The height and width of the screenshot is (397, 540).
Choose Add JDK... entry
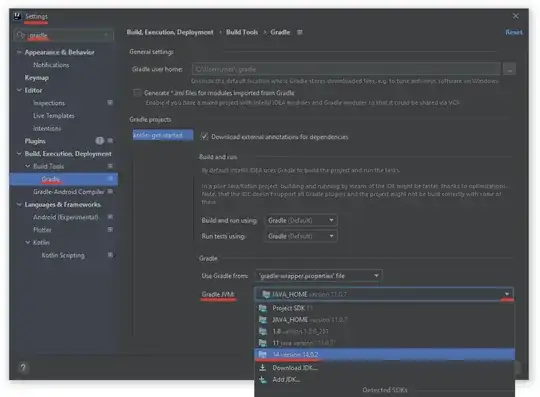click(384, 379)
